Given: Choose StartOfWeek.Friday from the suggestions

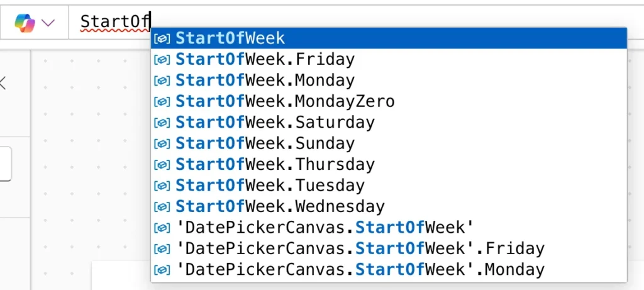Looking at the screenshot, I should (x=389, y=59).
